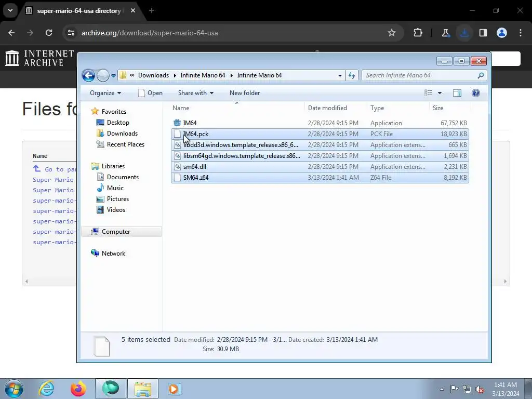Open the Share with menu

click(x=196, y=93)
